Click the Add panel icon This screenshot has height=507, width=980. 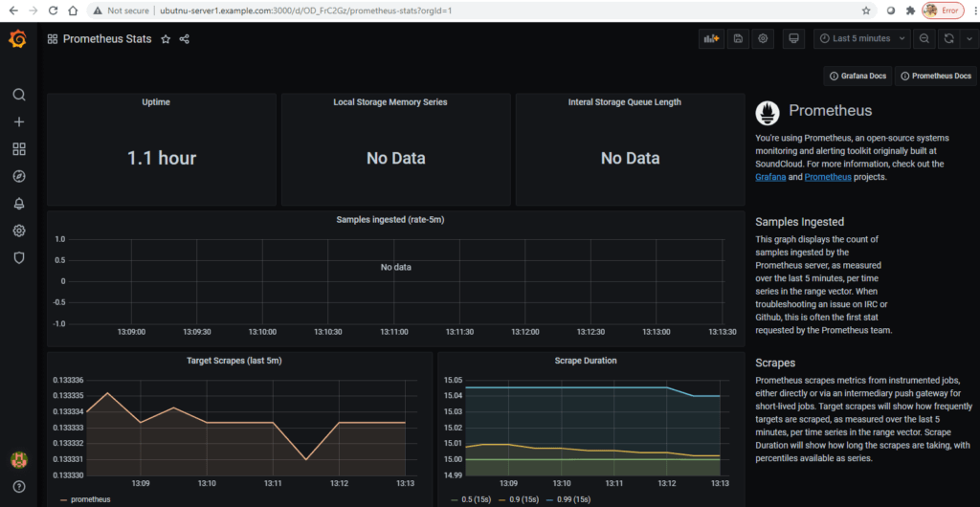pos(711,38)
